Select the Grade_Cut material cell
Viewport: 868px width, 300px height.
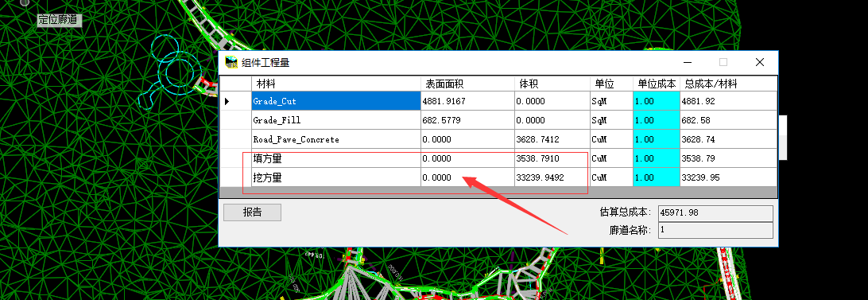point(336,101)
